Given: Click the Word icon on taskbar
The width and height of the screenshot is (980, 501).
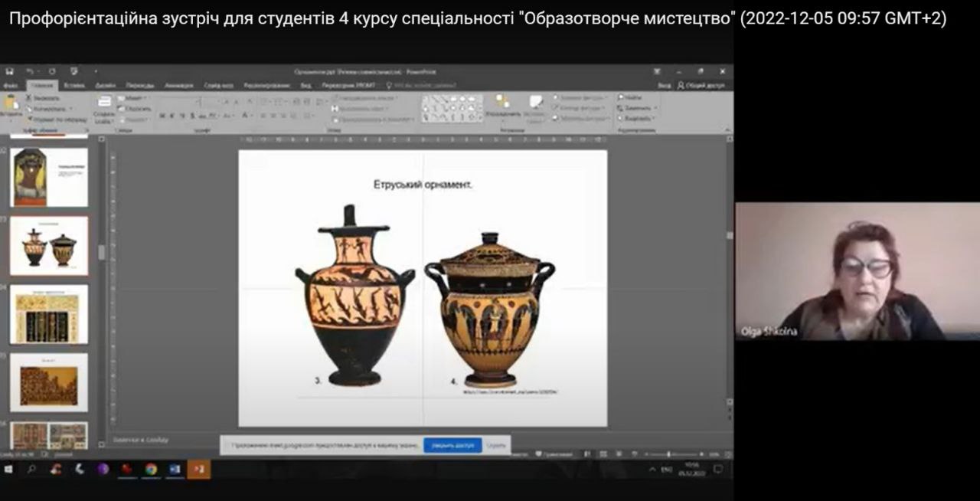Looking at the screenshot, I should tap(175, 469).
